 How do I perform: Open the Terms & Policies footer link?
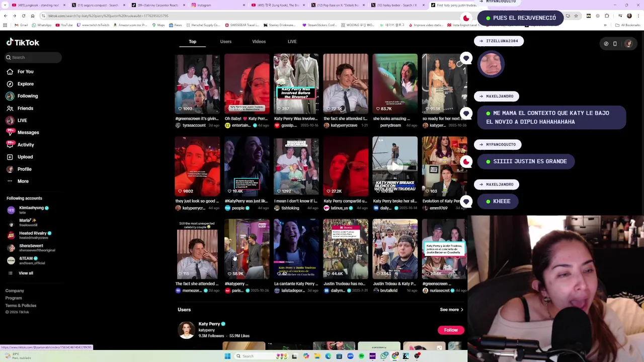[x=21, y=305]
